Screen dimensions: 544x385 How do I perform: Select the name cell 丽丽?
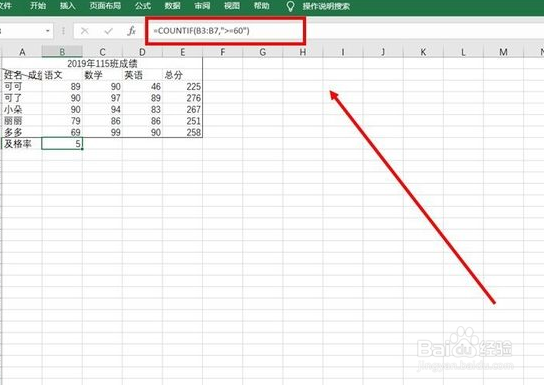[x=22, y=121]
